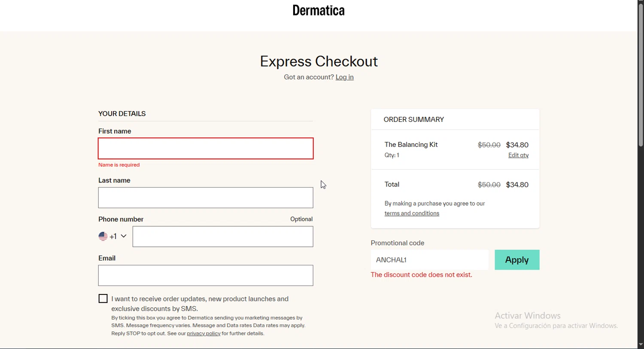Screen dimensions: 644x349
Task: Tick the SMS order updates checkbox
Action: [103, 299]
